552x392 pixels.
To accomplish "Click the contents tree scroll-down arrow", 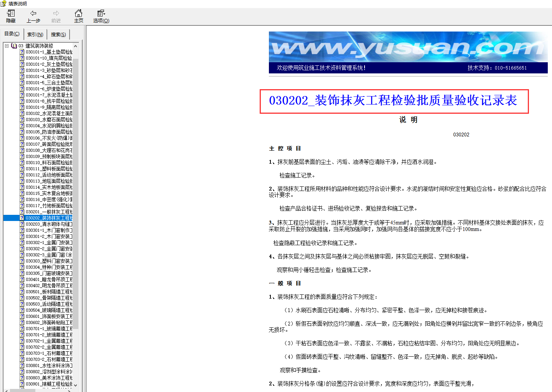I will (75, 385).
